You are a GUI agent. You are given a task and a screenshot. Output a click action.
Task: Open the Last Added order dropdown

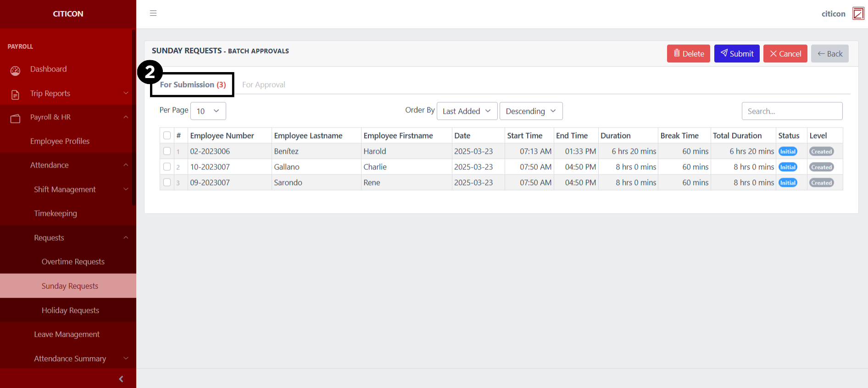[x=467, y=111]
